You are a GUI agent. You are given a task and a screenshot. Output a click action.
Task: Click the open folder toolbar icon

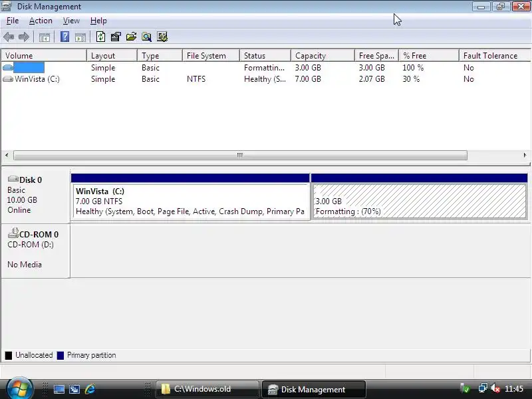pyautogui.click(x=131, y=37)
